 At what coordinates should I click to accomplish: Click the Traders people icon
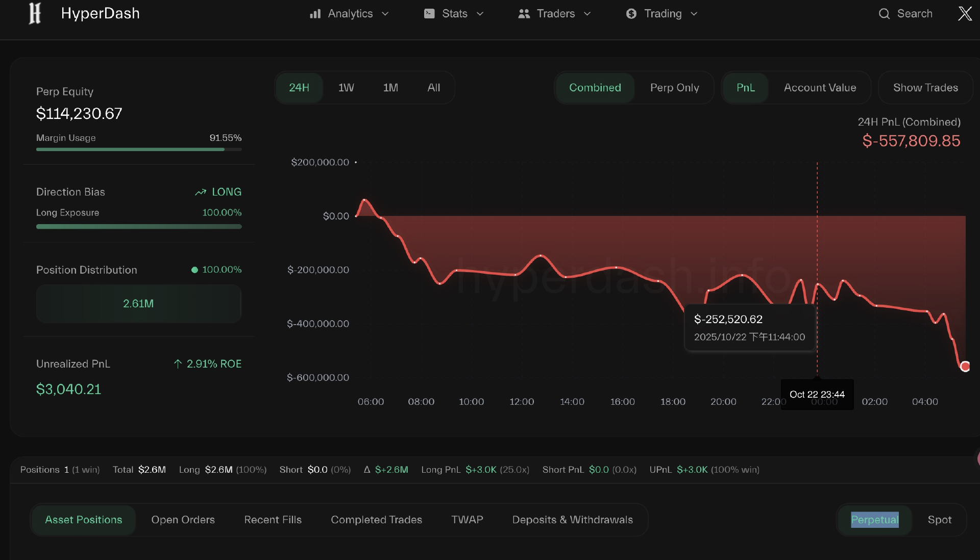click(524, 14)
